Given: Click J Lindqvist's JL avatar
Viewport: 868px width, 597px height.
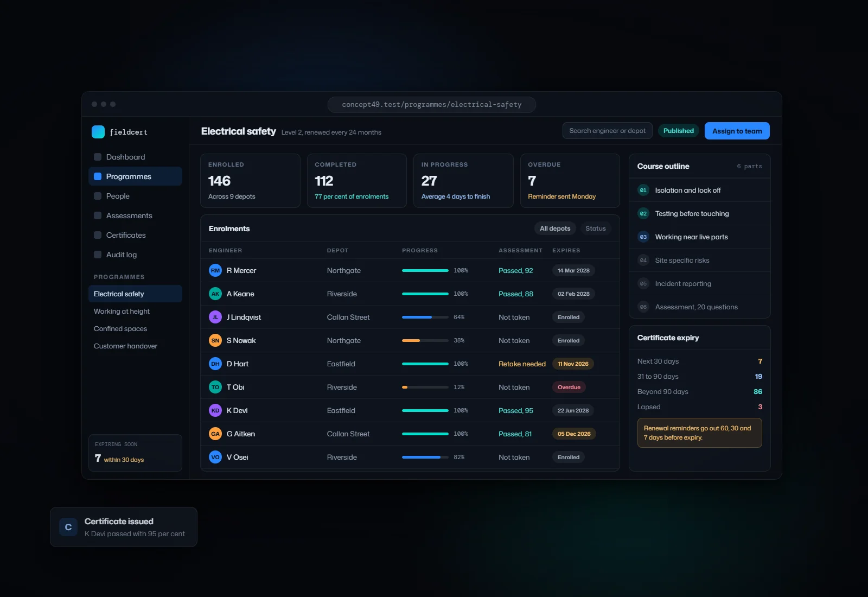Looking at the screenshot, I should pyautogui.click(x=215, y=317).
